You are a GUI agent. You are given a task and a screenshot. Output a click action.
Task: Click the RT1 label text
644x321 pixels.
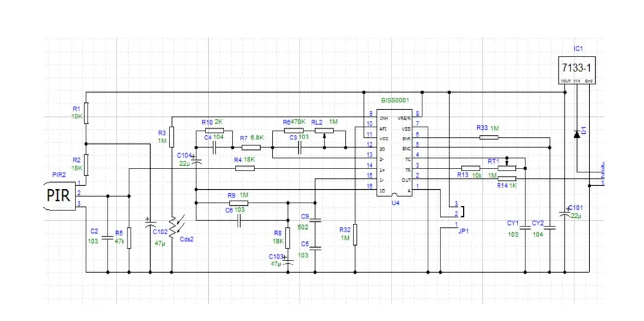(x=493, y=161)
